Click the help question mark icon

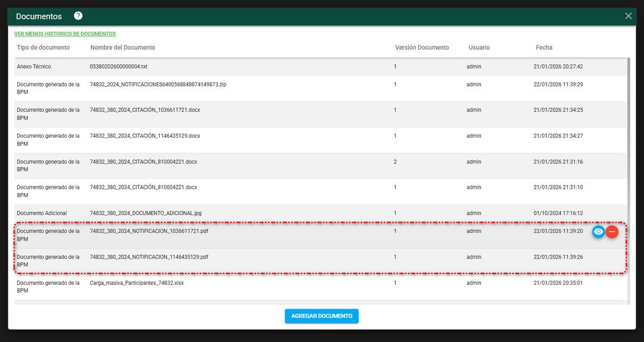click(78, 16)
